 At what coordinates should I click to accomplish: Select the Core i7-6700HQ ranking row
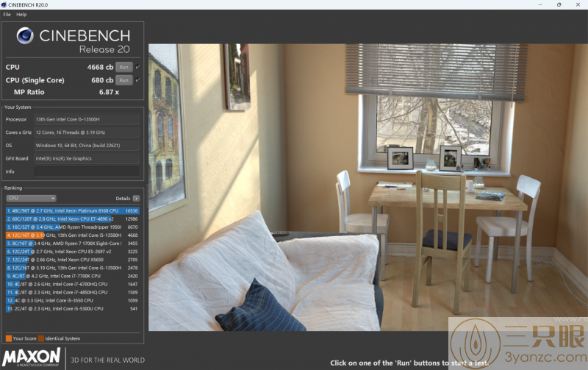(x=73, y=284)
